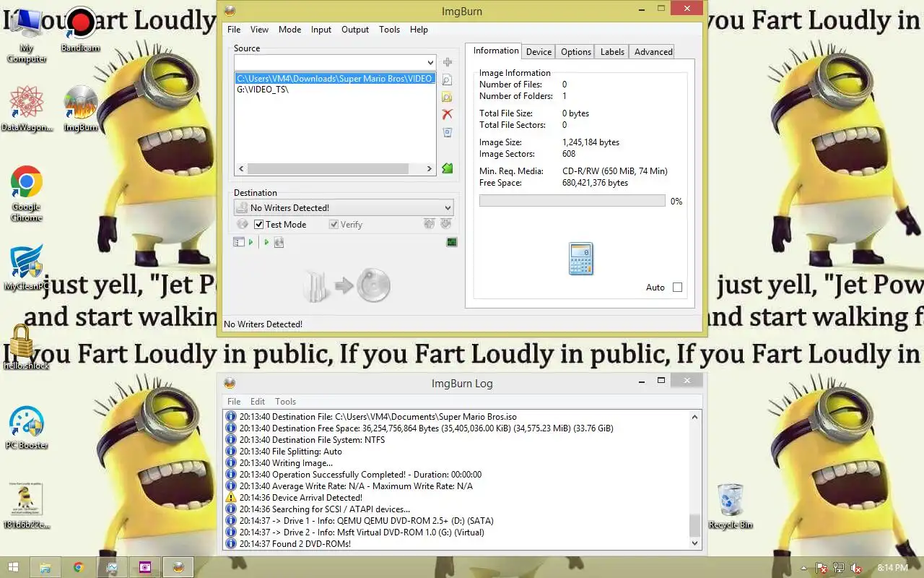Enable the Auto calculate checkbox
924x578 pixels.
click(677, 288)
